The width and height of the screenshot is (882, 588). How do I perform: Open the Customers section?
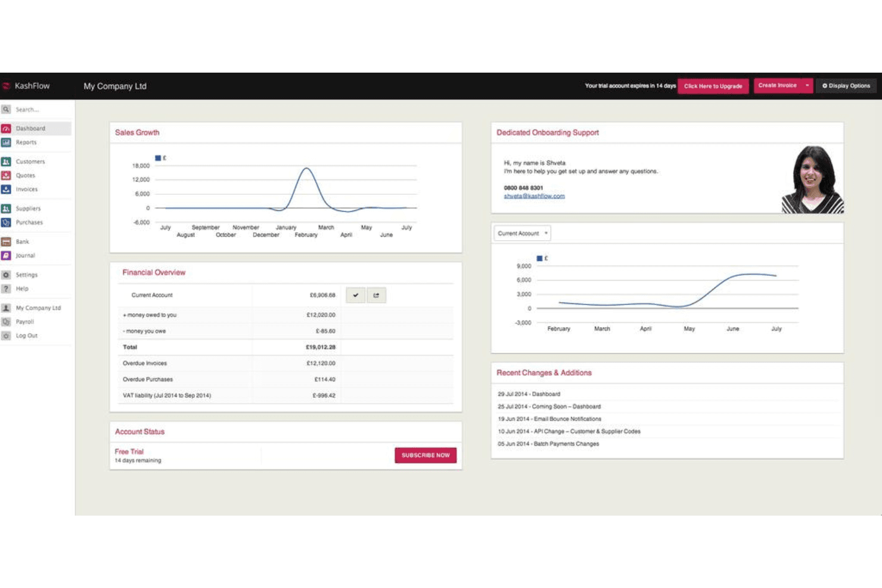click(30, 161)
